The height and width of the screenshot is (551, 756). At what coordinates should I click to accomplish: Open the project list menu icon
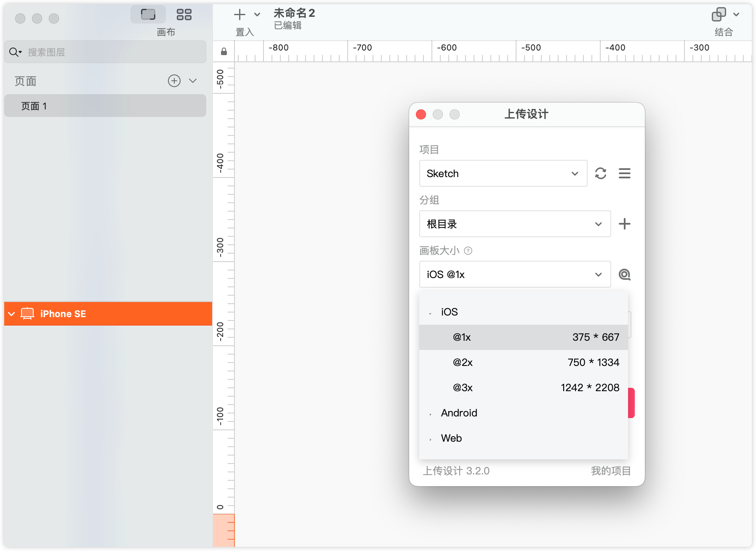click(624, 173)
